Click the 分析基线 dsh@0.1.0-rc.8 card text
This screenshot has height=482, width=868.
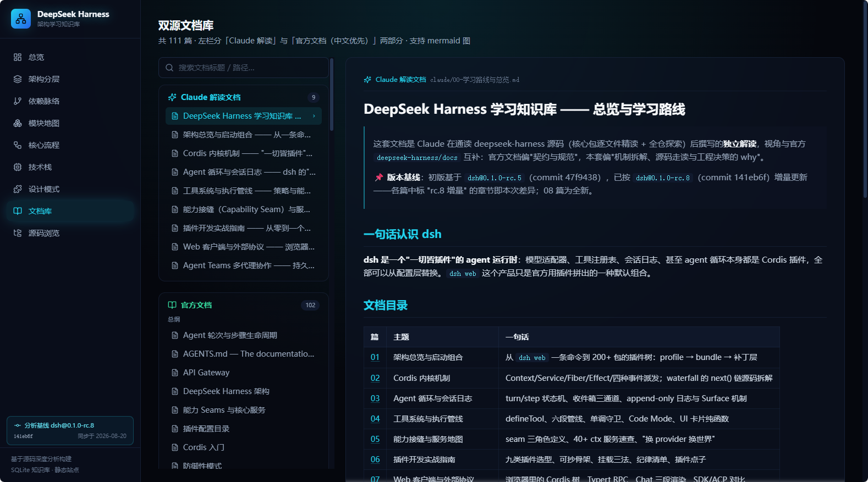pyautogui.click(x=59, y=425)
